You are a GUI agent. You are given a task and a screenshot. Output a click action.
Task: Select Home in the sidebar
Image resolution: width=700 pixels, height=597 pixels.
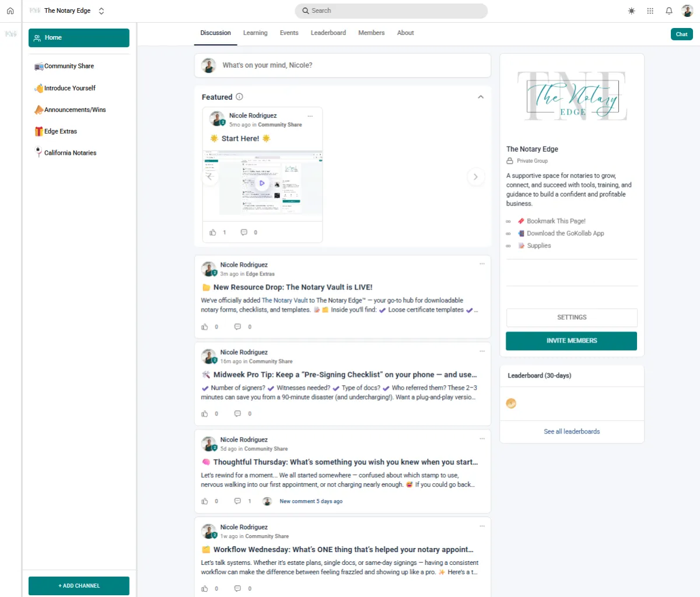79,37
